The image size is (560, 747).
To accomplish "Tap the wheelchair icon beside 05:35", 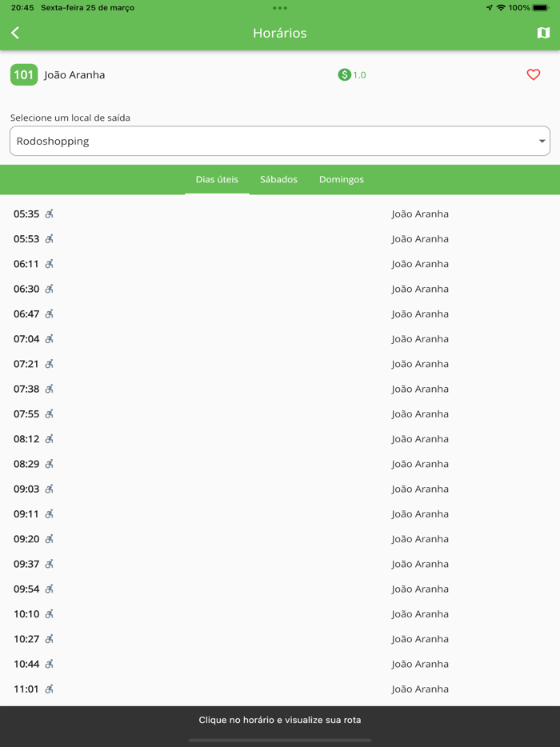I will (50, 214).
